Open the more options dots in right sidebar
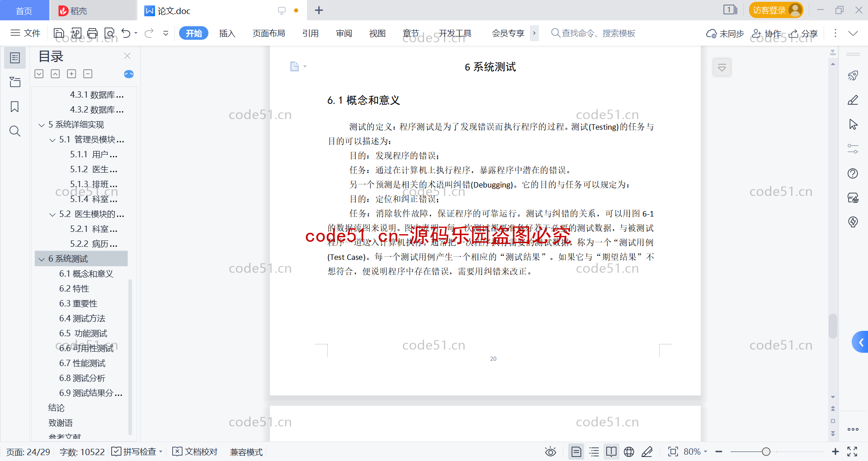Image resolution: width=868 pixels, height=461 pixels. click(853, 429)
